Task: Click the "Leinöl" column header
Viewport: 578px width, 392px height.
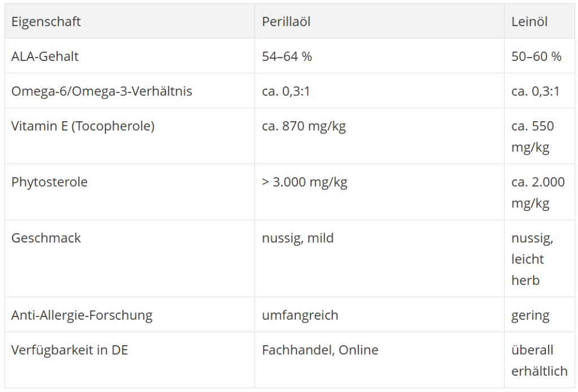Action: pyautogui.click(x=529, y=21)
